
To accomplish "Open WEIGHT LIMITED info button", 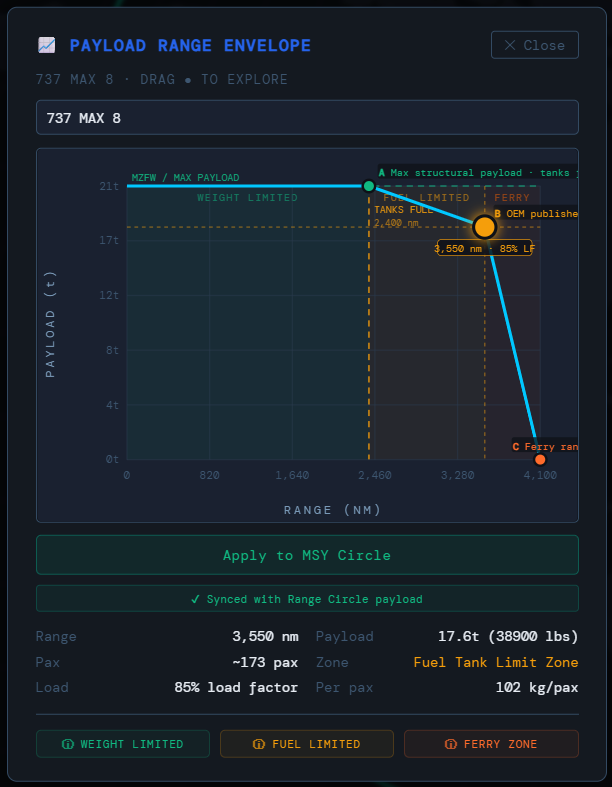I will click(x=123, y=744).
